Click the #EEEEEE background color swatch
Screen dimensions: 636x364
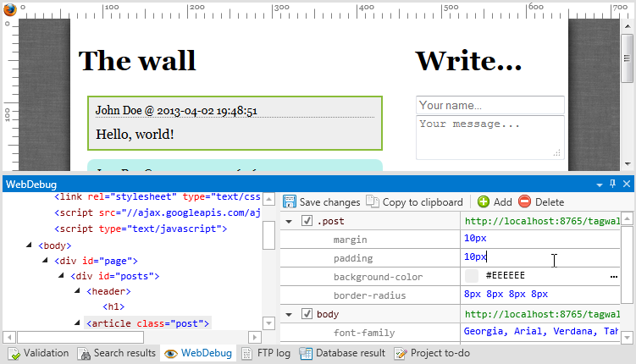tap(472, 276)
